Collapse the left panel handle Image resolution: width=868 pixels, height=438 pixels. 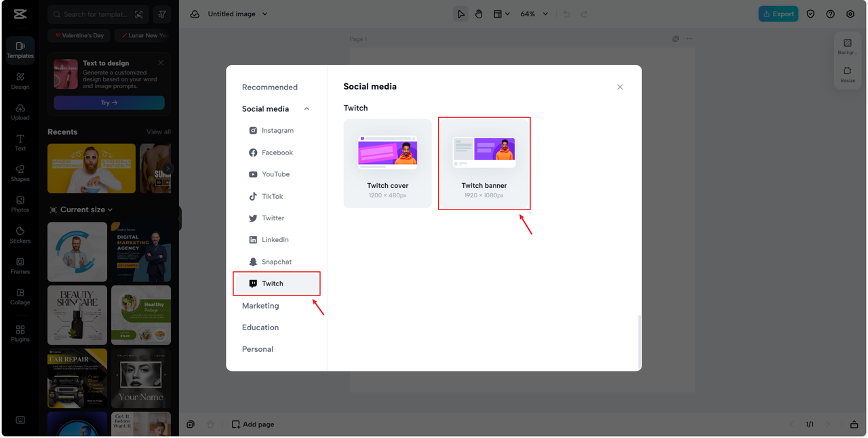click(x=180, y=218)
